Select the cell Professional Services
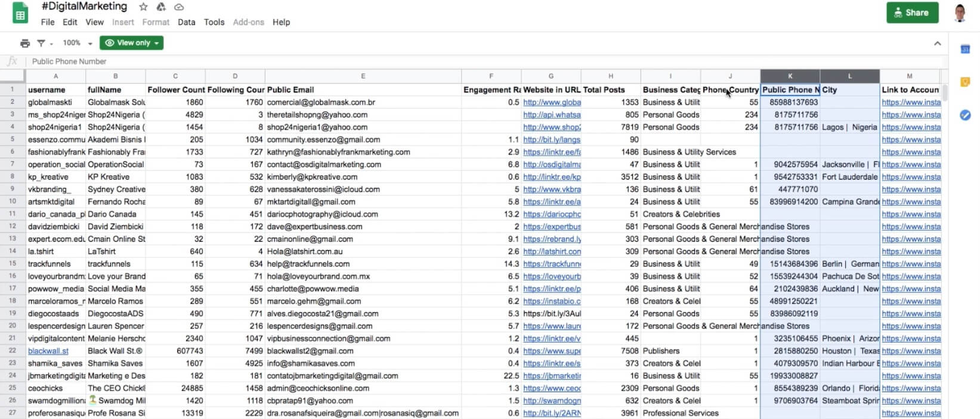 [670, 413]
